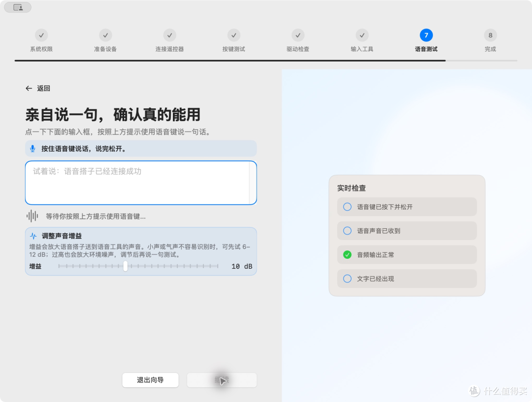
Task: Select the 按键测试 step label
Action: tap(234, 49)
